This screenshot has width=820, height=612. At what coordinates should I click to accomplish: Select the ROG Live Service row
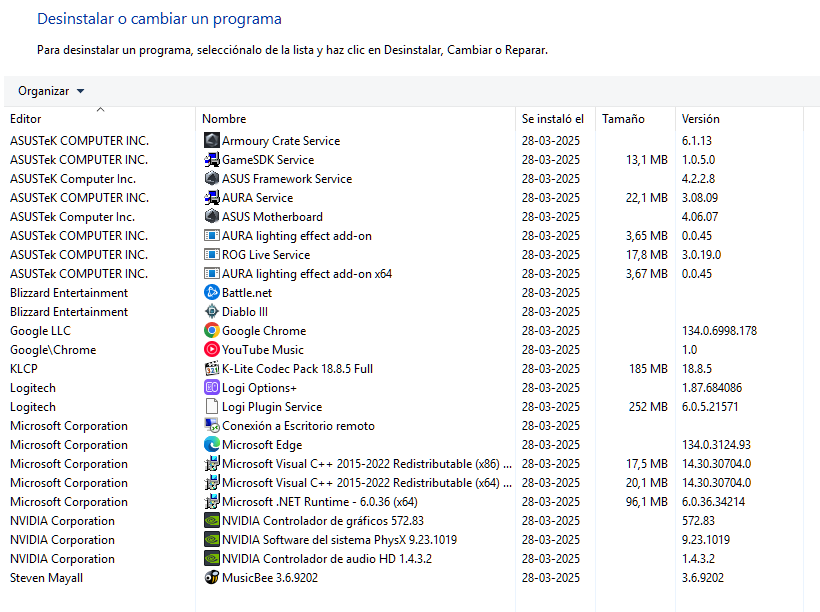(x=266, y=255)
